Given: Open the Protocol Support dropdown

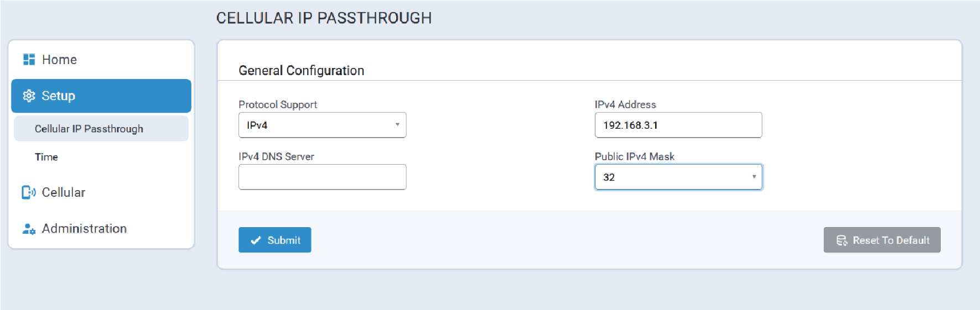Looking at the screenshot, I should tap(322, 125).
